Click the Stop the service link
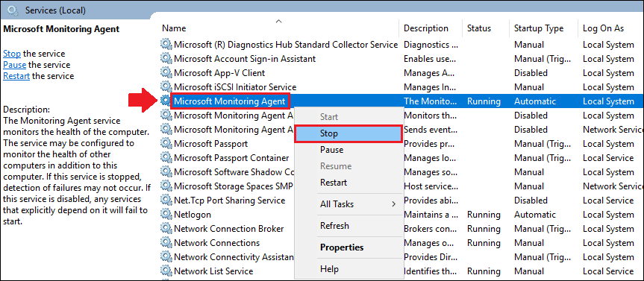This screenshot has height=281, width=644. (x=12, y=54)
